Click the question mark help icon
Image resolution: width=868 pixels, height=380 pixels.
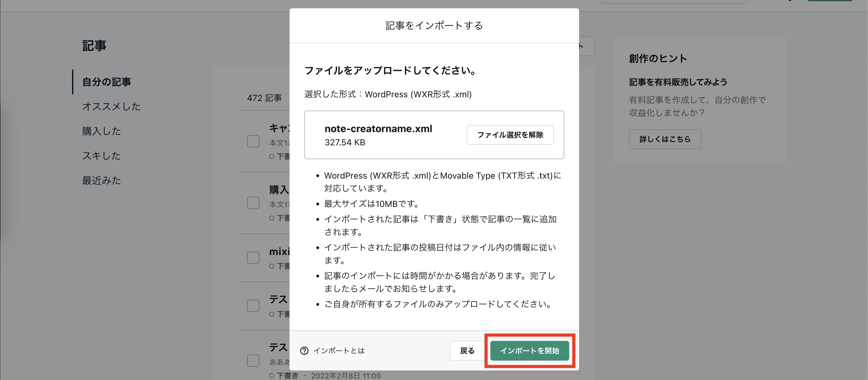[304, 351]
